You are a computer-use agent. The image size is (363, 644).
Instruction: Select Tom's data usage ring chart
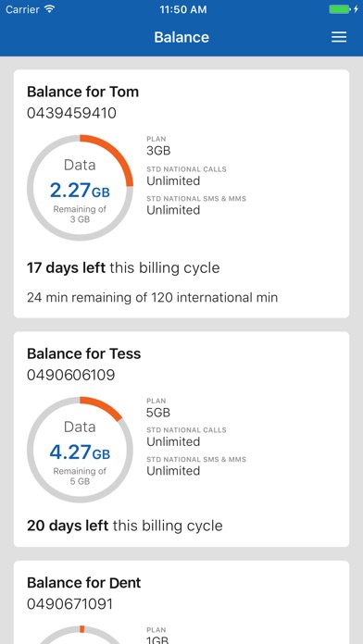click(80, 188)
